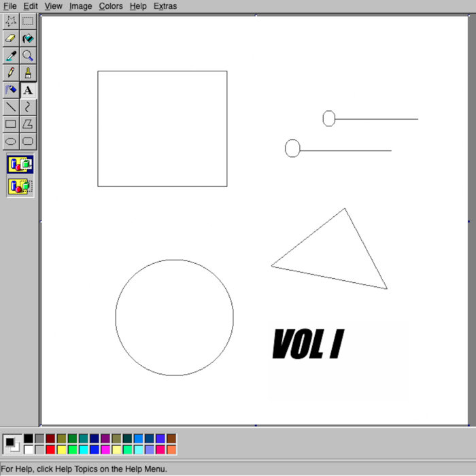The image size is (476, 476).
Task: Select the Magnifier tool
Action: (28, 56)
